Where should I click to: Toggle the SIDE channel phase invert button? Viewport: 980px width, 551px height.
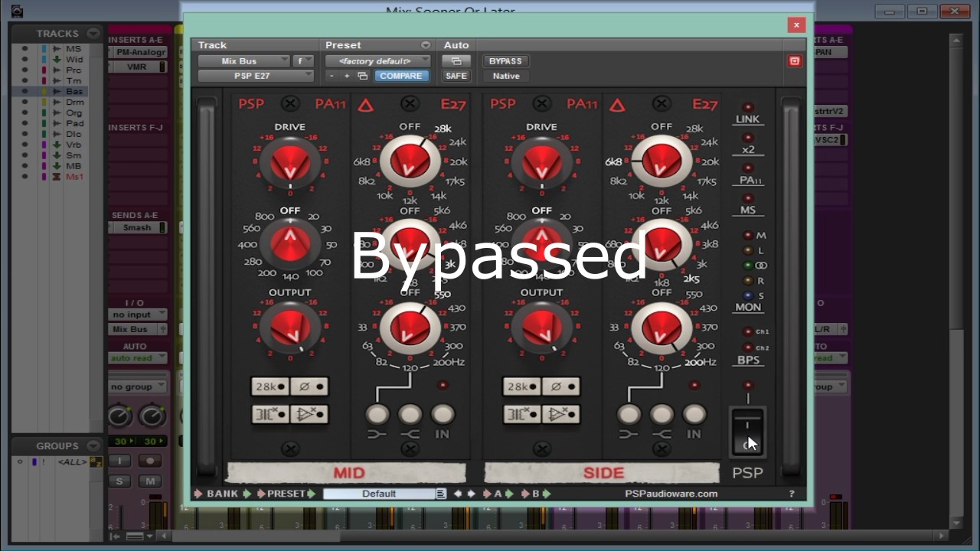coord(561,386)
